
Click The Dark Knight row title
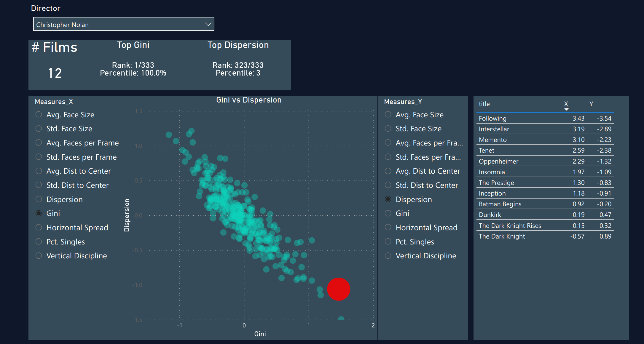coord(502,236)
